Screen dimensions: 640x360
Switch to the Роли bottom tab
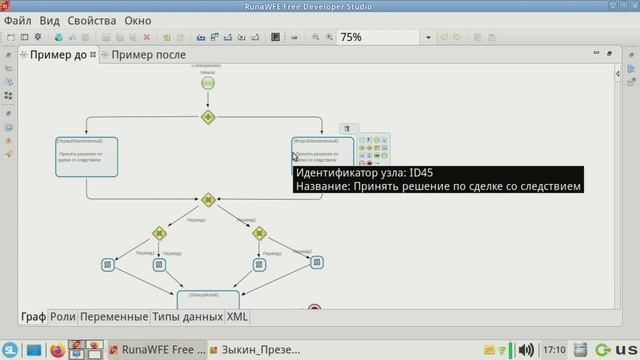click(x=63, y=317)
